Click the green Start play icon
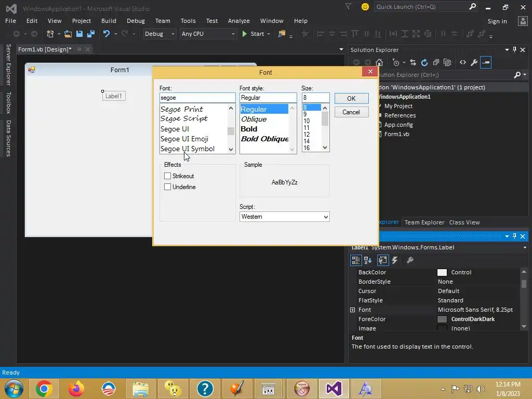 [244, 34]
